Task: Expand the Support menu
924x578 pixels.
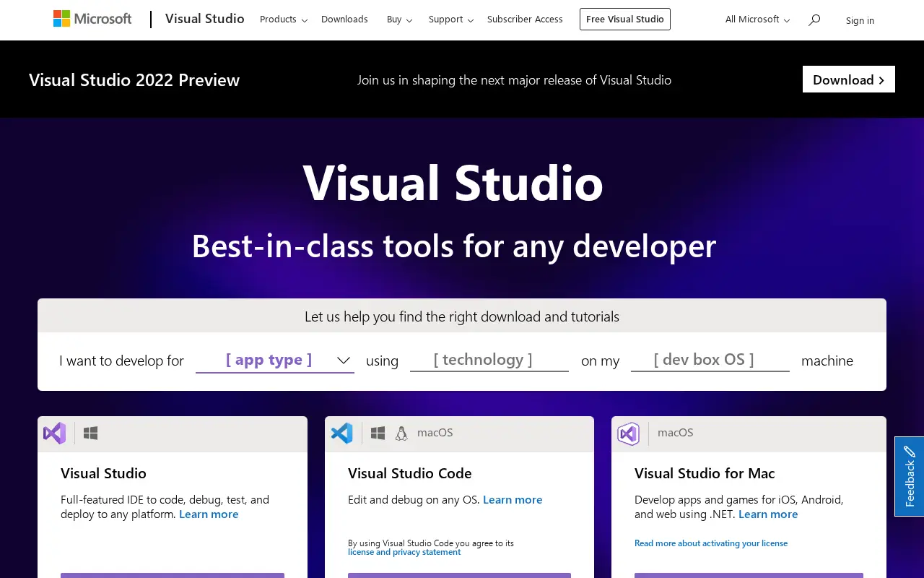Action: [x=451, y=20]
